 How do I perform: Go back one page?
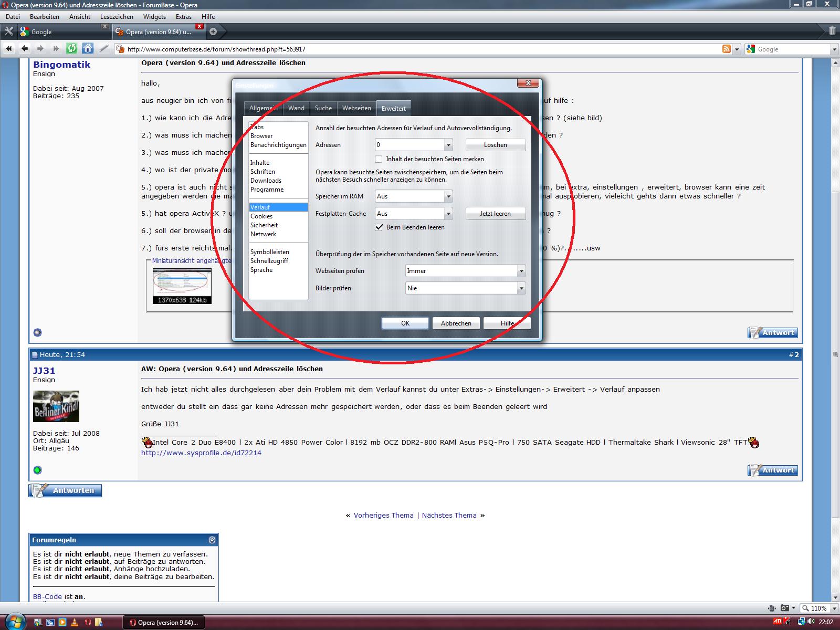25,49
